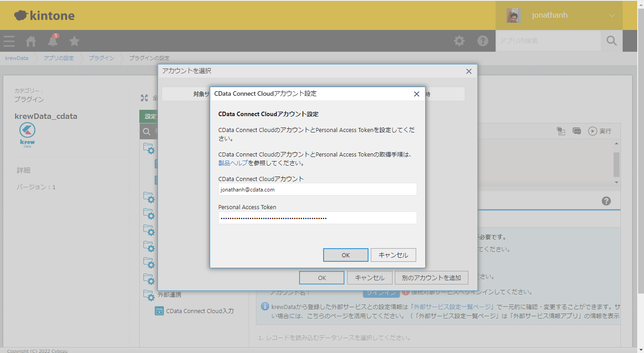Open the favorites star
Image resolution: width=644 pixels, height=353 pixels.
click(x=74, y=41)
